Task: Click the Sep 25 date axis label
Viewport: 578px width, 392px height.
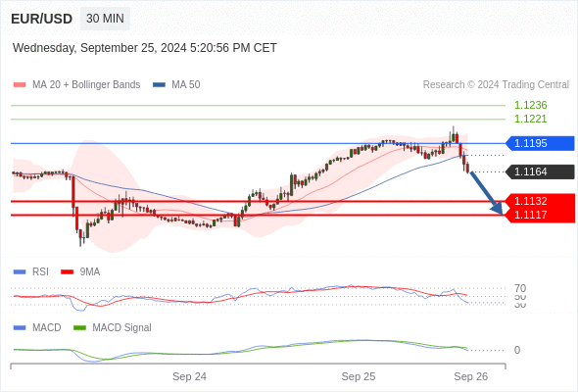Action: pyautogui.click(x=359, y=376)
